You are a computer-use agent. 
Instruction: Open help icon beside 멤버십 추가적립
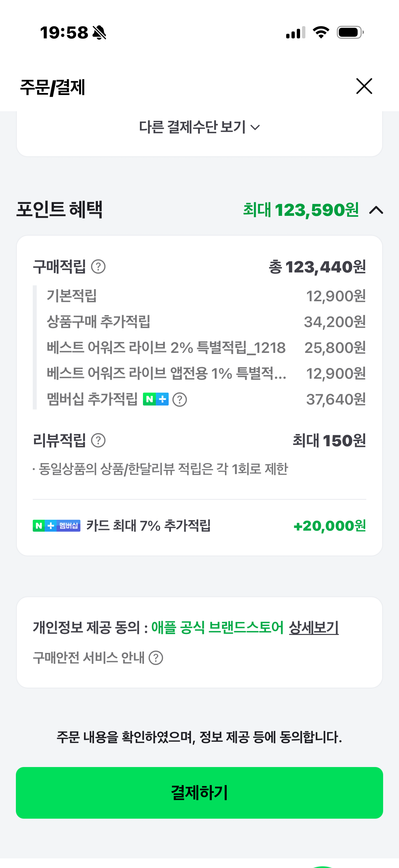179,400
